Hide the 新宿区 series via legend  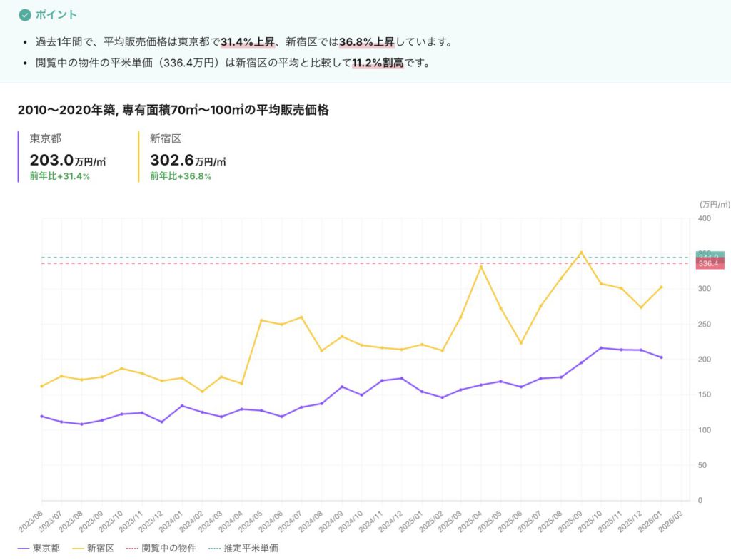tap(96, 549)
